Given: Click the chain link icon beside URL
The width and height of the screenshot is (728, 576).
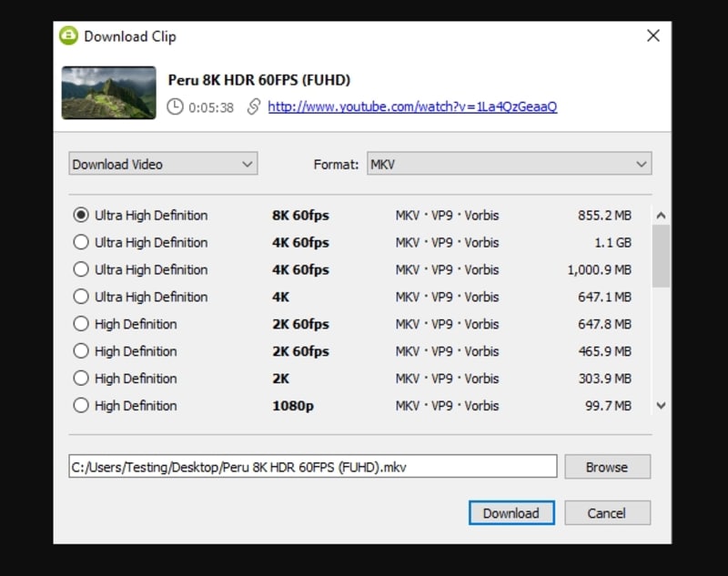Looking at the screenshot, I should coord(254,106).
